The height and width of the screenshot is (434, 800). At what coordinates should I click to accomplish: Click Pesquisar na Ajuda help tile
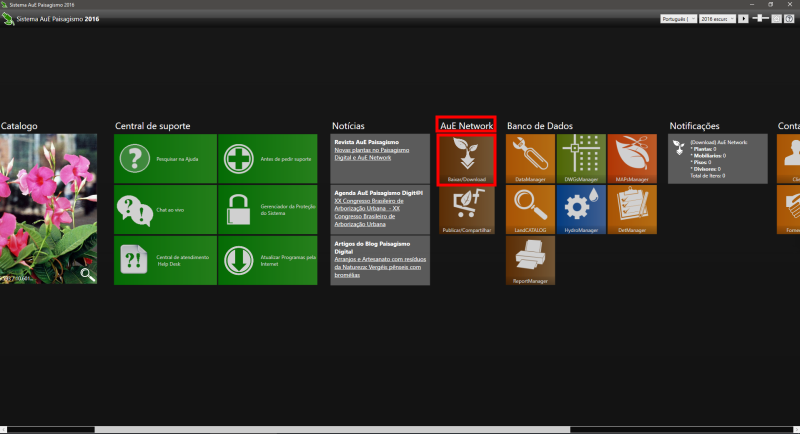(165, 159)
